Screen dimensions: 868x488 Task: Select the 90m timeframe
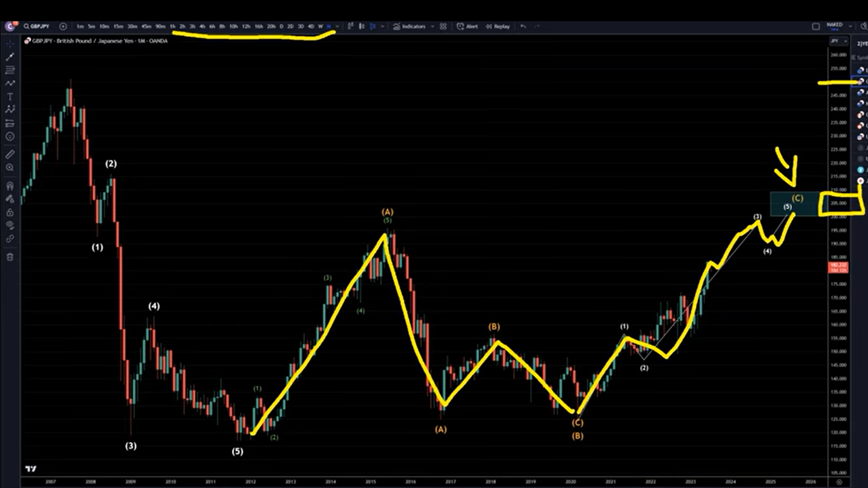pyautogui.click(x=160, y=26)
